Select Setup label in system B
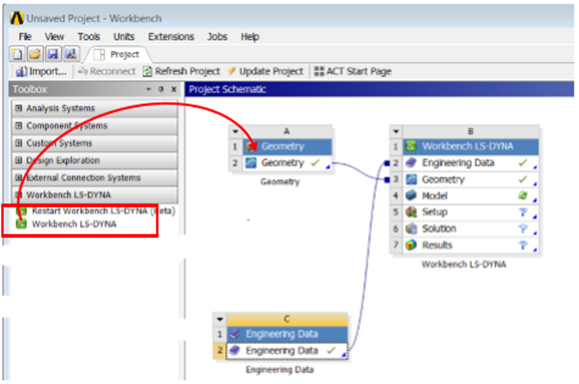579x384 pixels. point(435,212)
